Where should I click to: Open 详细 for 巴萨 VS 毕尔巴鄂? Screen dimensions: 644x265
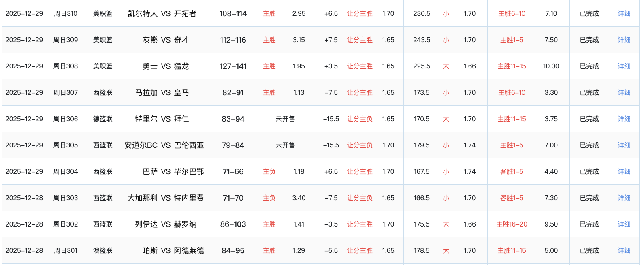tap(624, 171)
